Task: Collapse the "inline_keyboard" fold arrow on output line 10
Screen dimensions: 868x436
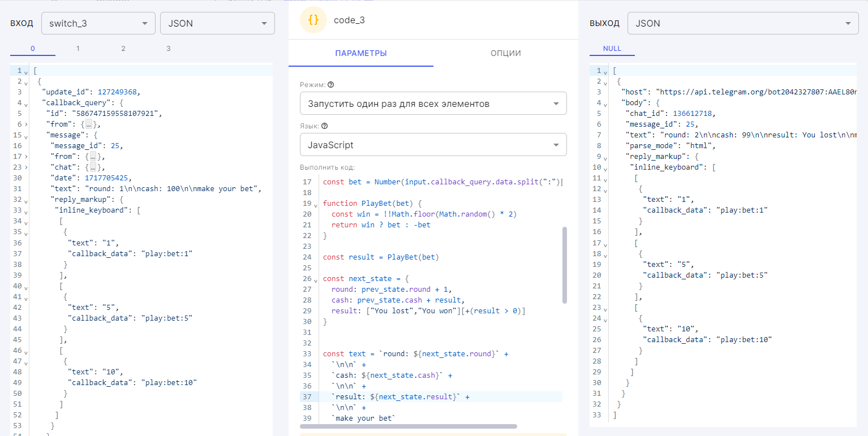Action: [x=605, y=168]
